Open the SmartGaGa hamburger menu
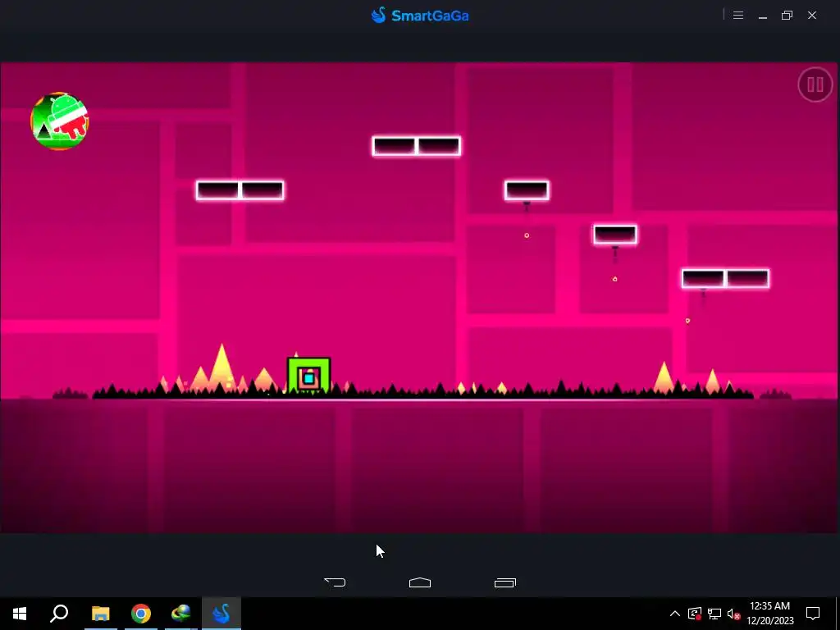The image size is (840, 630). [x=738, y=16]
